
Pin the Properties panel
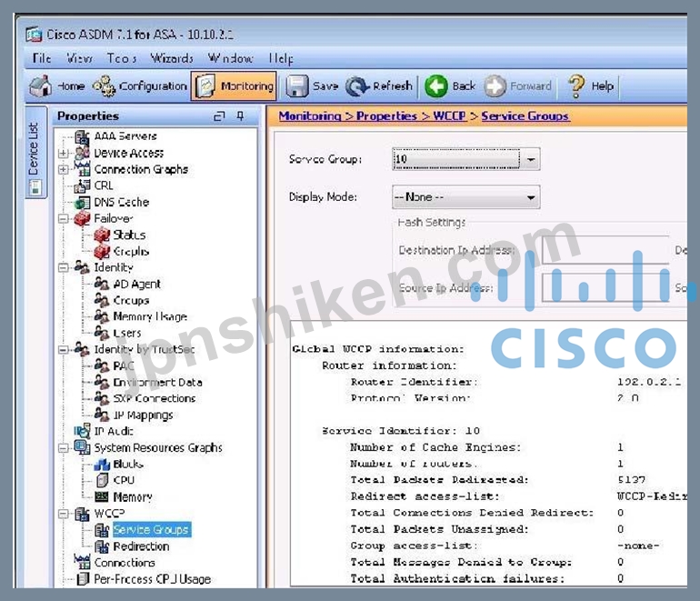[x=240, y=116]
